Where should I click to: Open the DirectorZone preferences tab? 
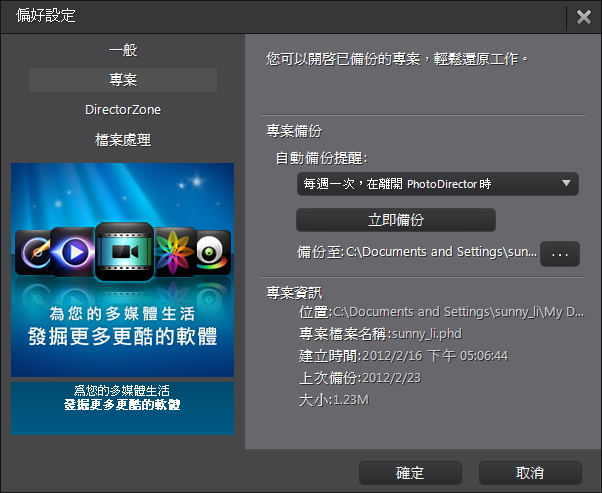pyautogui.click(x=123, y=110)
